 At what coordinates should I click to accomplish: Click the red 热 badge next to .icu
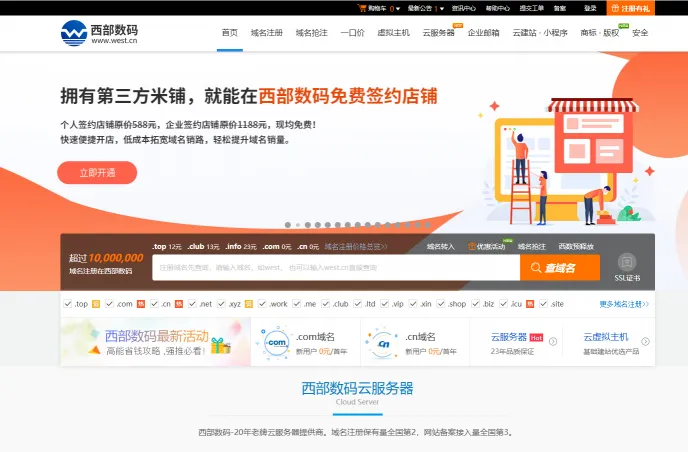pyautogui.click(x=530, y=304)
